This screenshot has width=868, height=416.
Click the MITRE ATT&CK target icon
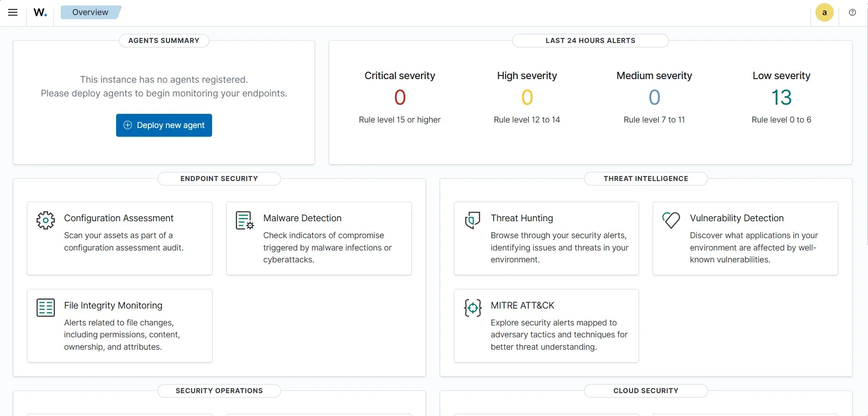(473, 308)
